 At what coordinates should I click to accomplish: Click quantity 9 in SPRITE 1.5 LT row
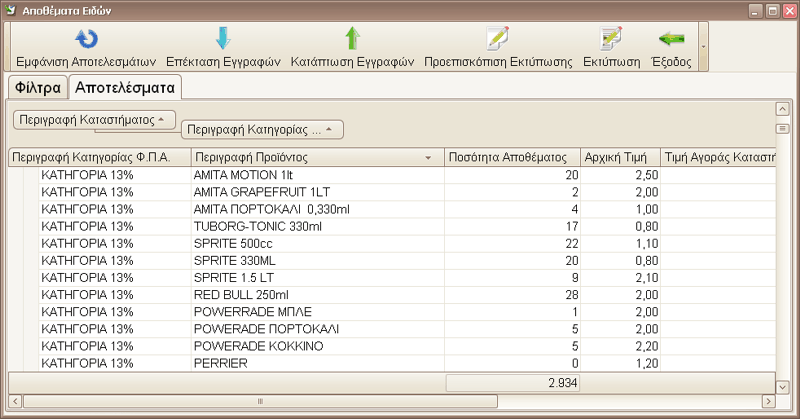[512, 278]
